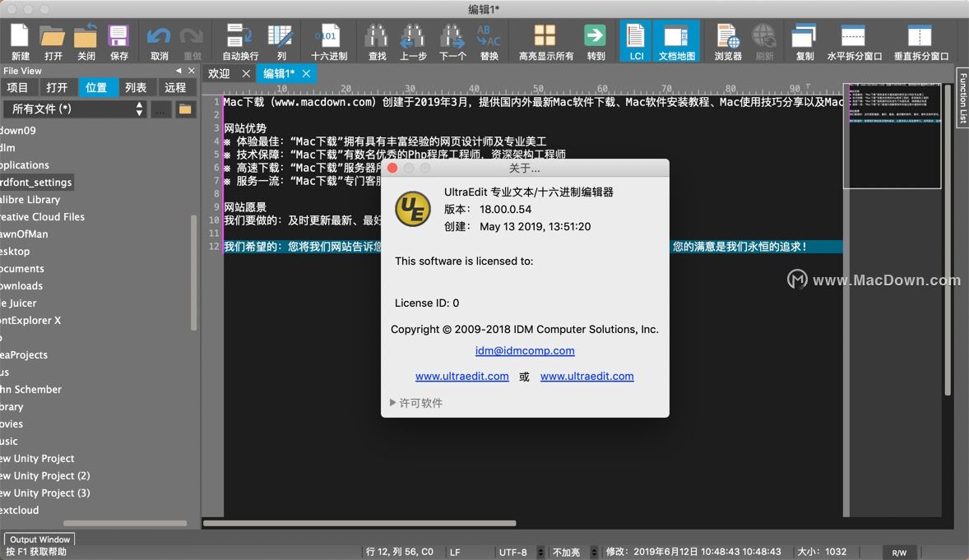Split window horizontally with 水平拆分窗口

coord(854,41)
